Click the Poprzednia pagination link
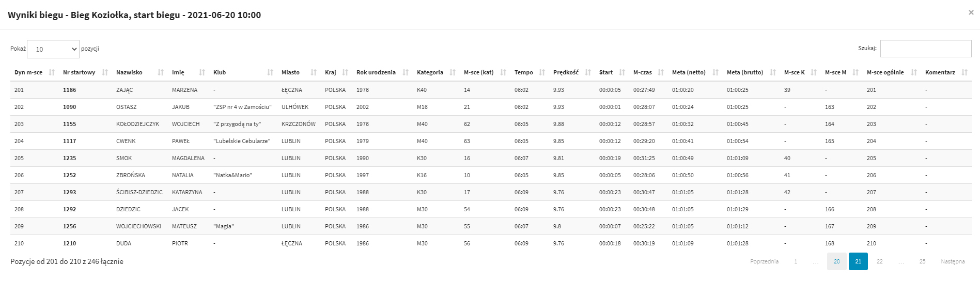 764,261
